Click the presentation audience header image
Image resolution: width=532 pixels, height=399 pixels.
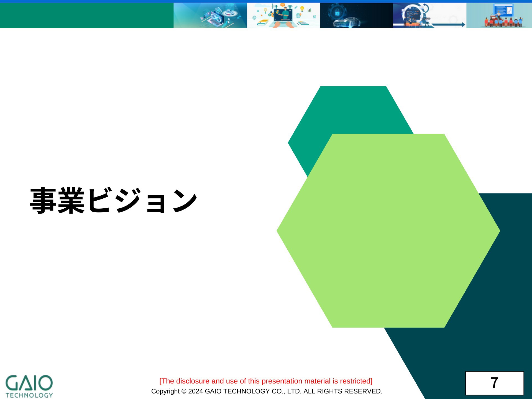(499, 15)
